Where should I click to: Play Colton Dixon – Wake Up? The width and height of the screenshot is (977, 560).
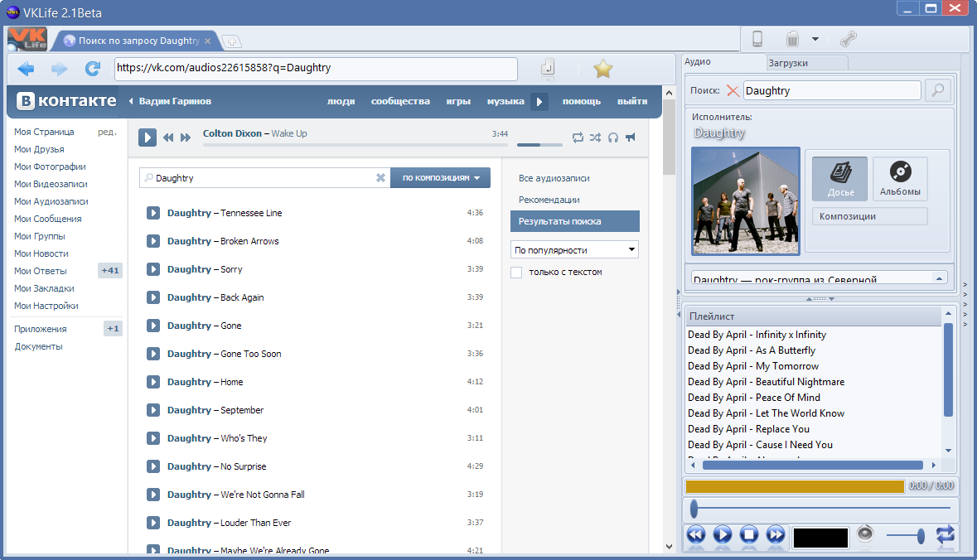pyautogui.click(x=147, y=137)
